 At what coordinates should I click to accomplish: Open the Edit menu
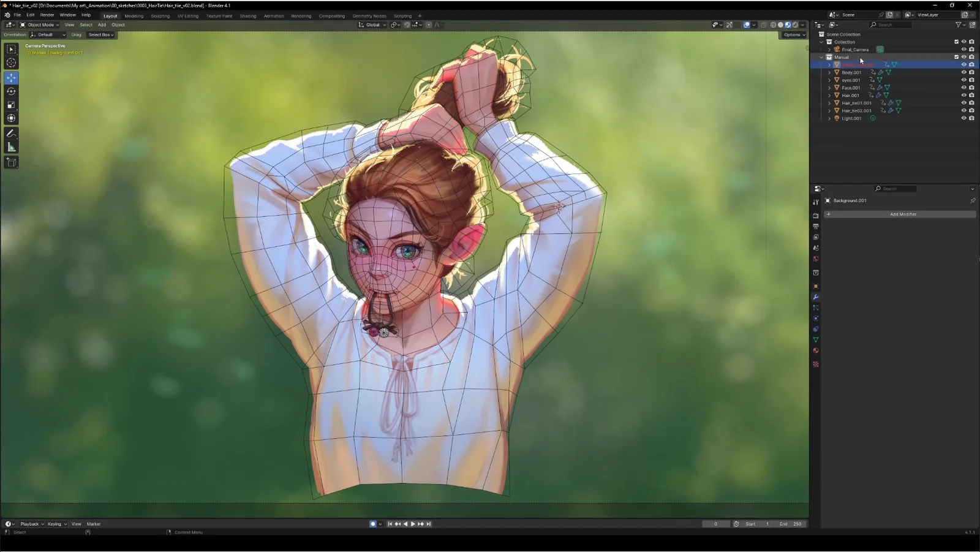(30, 15)
